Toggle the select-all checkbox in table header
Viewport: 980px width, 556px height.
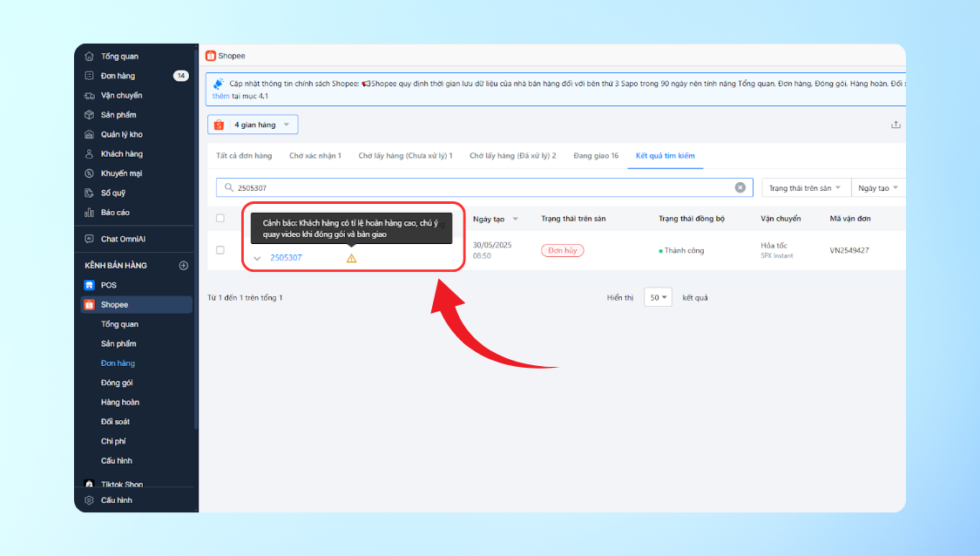pyautogui.click(x=220, y=218)
